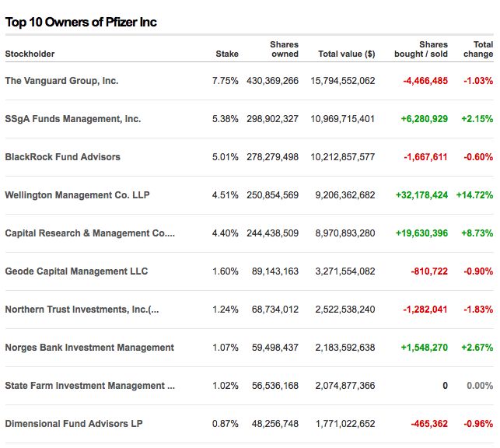The height and width of the screenshot is (448, 500).
Task: Click total value 8,970,893,280
Action: click(x=345, y=233)
